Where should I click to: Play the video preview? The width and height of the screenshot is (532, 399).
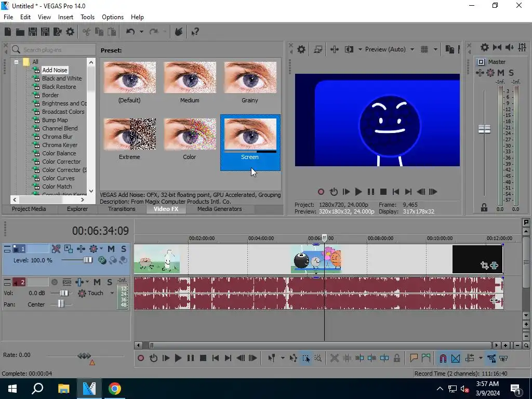click(358, 192)
